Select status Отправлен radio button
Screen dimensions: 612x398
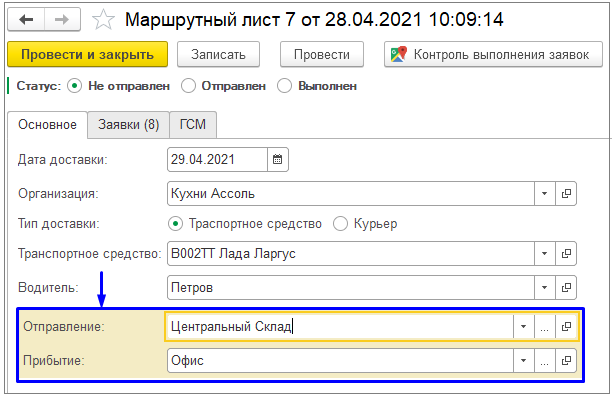coord(188,86)
